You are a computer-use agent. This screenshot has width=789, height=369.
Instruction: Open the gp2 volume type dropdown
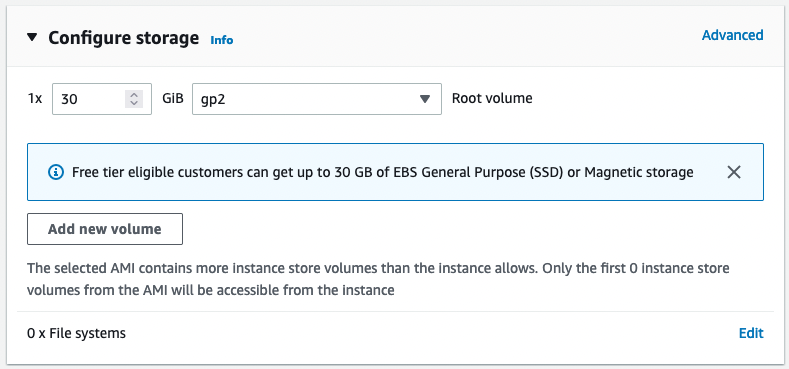click(317, 99)
